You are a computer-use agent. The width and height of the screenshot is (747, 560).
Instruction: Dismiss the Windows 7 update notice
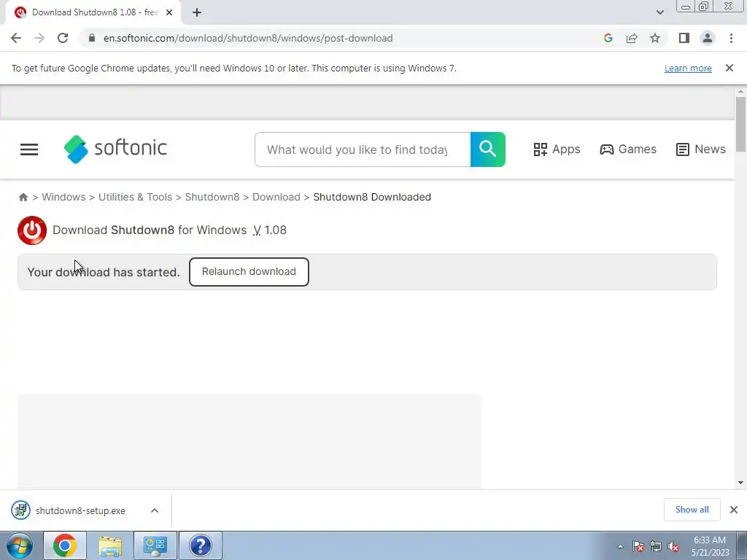click(729, 68)
